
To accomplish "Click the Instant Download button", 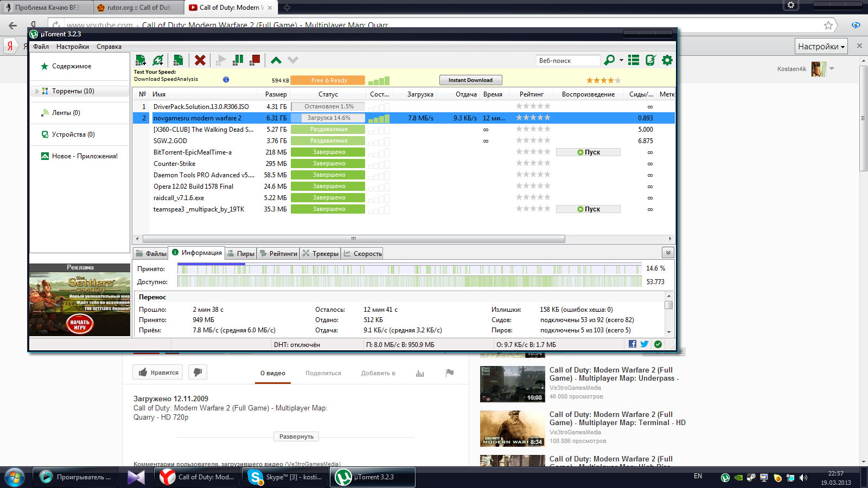I will pyautogui.click(x=470, y=80).
